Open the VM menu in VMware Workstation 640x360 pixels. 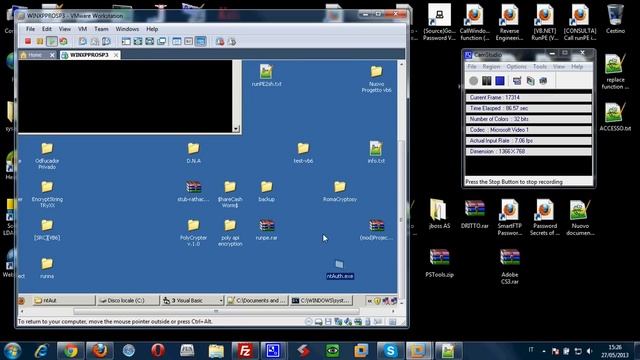[x=82, y=29]
